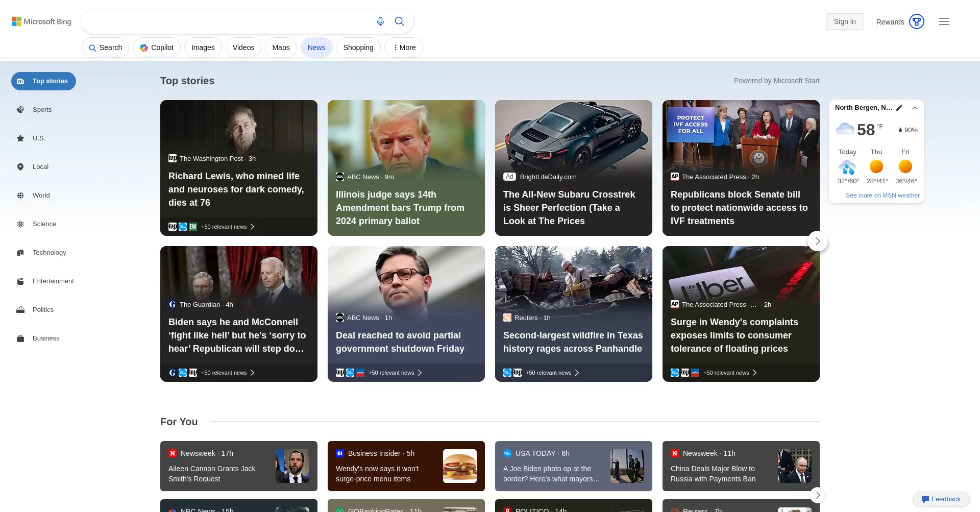Open the Richard Lewis obituary headline
980x512 pixels.
[x=236, y=189]
